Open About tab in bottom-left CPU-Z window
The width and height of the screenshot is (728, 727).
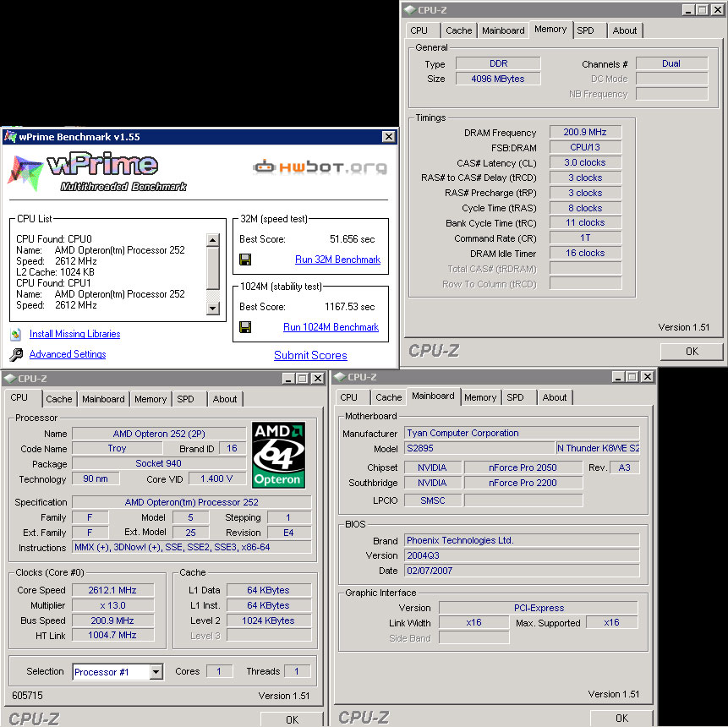pyautogui.click(x=225, y=399)
